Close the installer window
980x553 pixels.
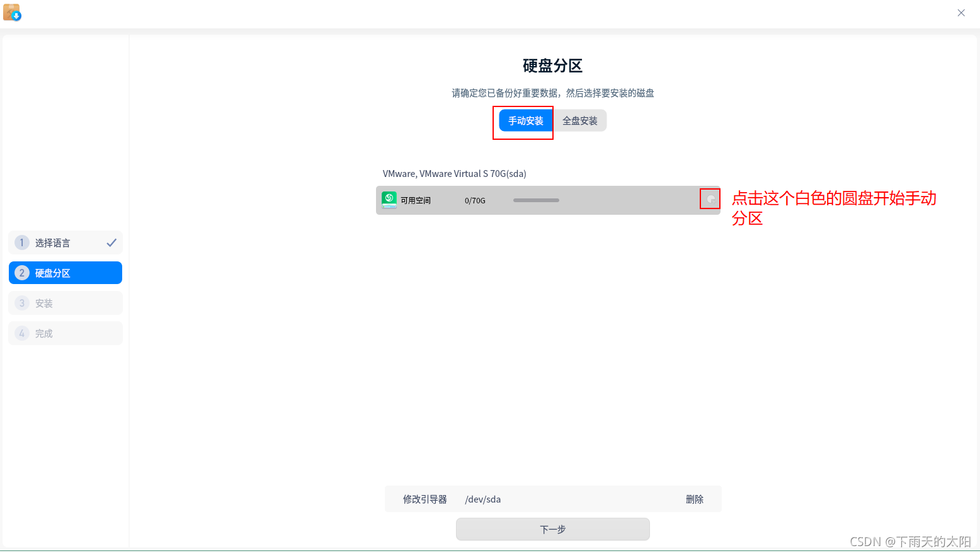(x=961, y=13)
